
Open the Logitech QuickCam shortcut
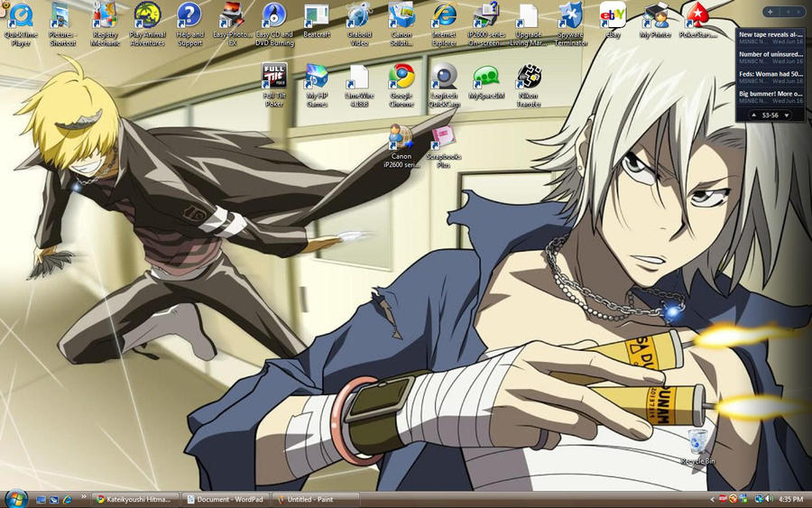(x=444, y=86)
